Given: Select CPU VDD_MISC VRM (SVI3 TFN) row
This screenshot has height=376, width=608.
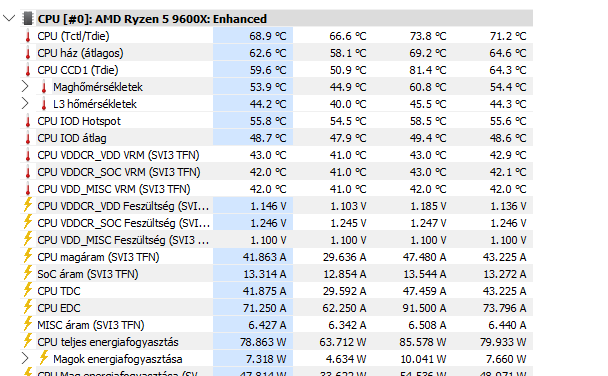Looking at the screenshot, I should click(x=276, y=190).
